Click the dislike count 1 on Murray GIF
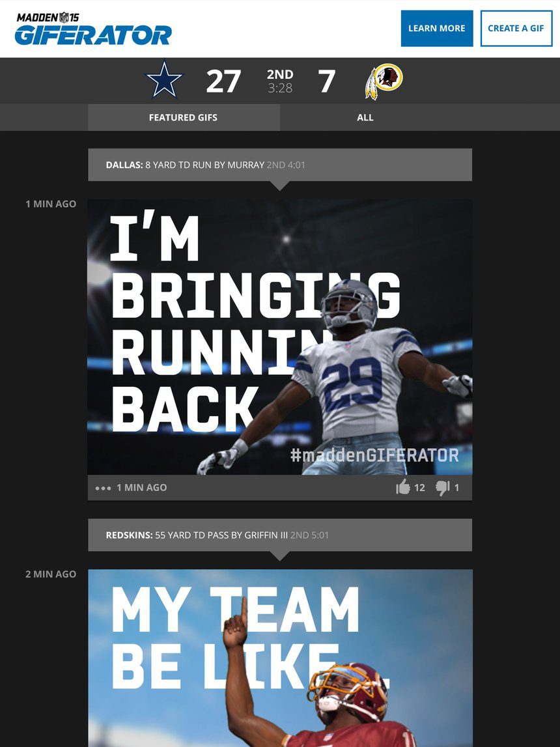 pyautogui.click(x=456, y=487)
